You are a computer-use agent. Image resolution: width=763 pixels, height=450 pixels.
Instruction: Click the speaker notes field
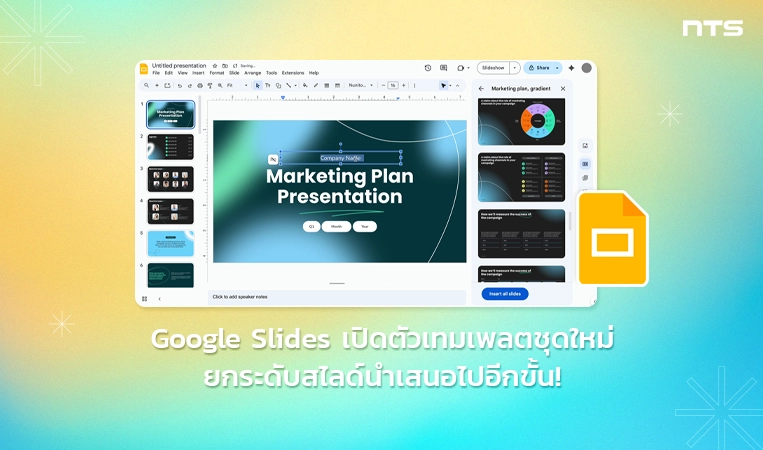click(337, 297)
